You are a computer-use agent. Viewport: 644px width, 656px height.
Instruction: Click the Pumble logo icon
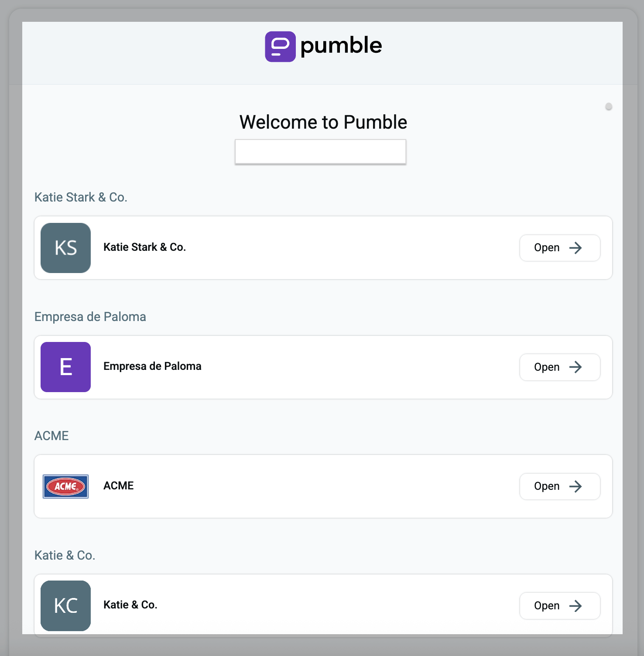tap(281, 46)
